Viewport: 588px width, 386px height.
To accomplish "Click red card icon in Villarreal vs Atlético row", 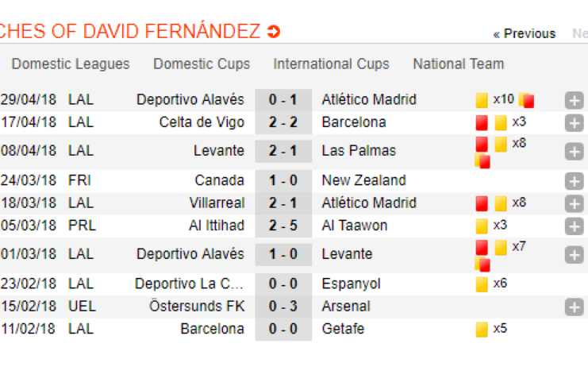I will (482, 204).
